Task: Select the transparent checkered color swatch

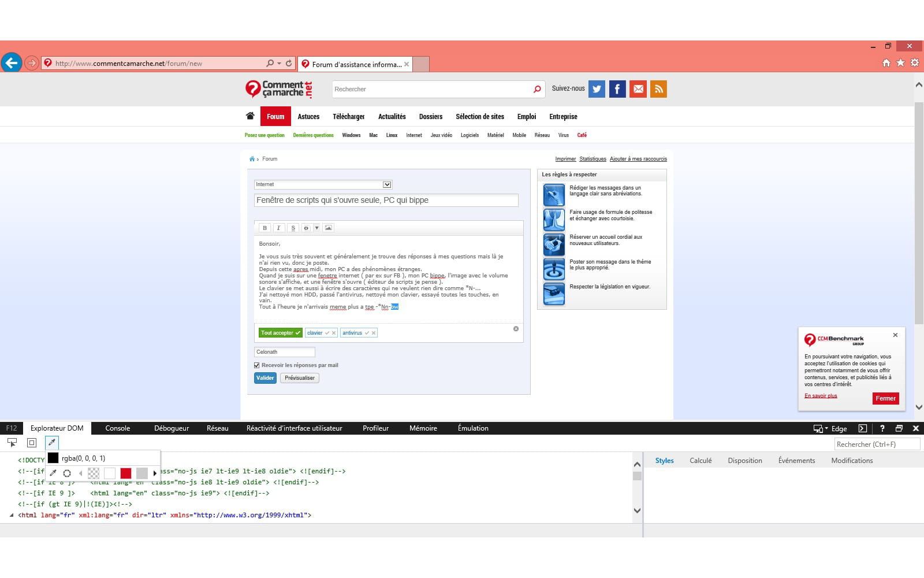Action: (x=94, y=473)
